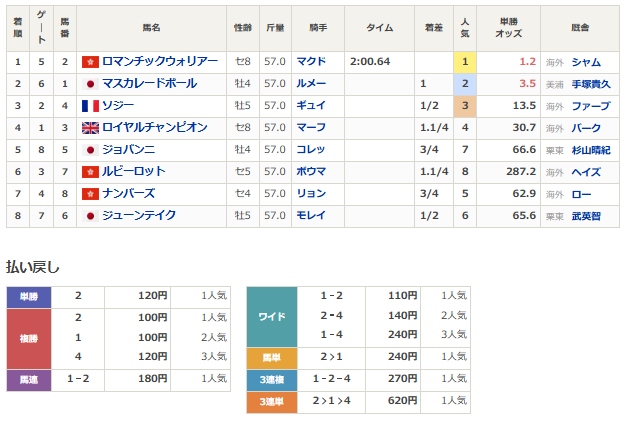Open horse page for ロマンチックウォリアー
The width and height of the screenshot is (634, 421).
point(159,62)
